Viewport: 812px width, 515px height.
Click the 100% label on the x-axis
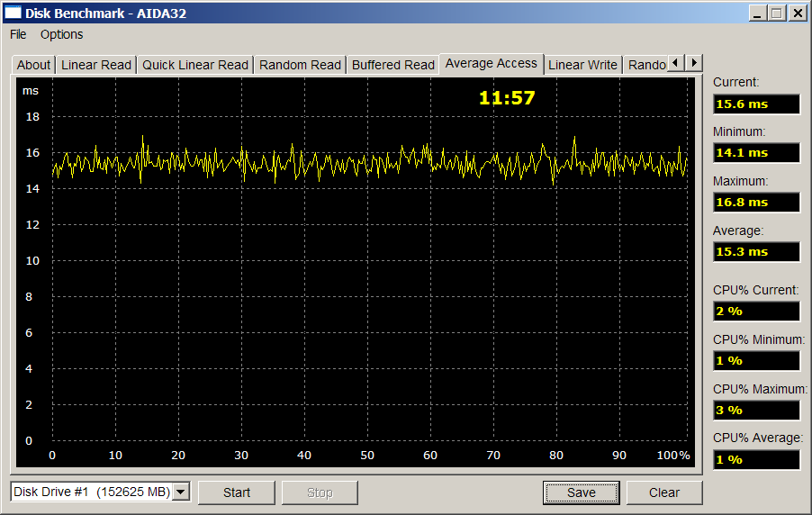pyautogui.click(x=673, y=456)
